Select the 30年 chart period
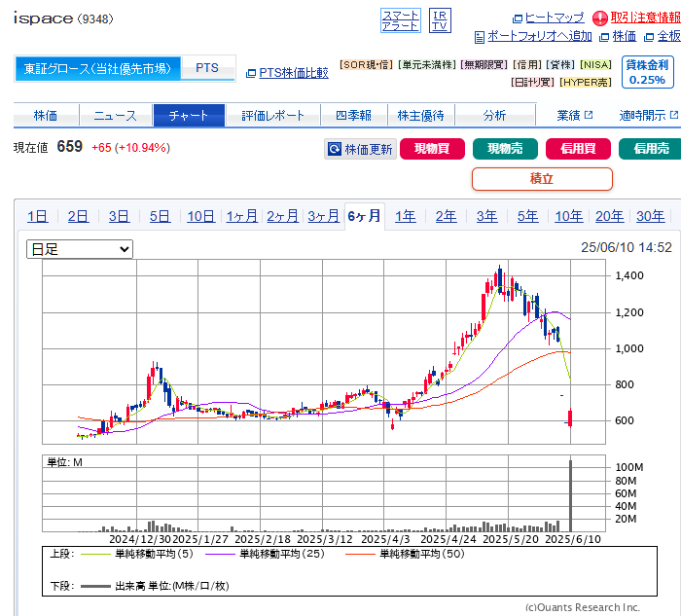Screen dimensions: 681x616 pos(651,216)
